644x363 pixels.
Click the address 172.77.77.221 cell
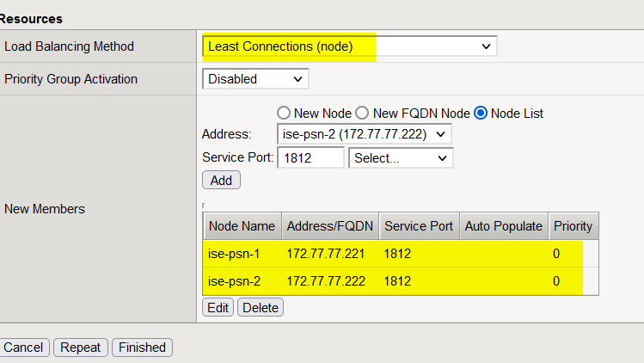[326, 254]
